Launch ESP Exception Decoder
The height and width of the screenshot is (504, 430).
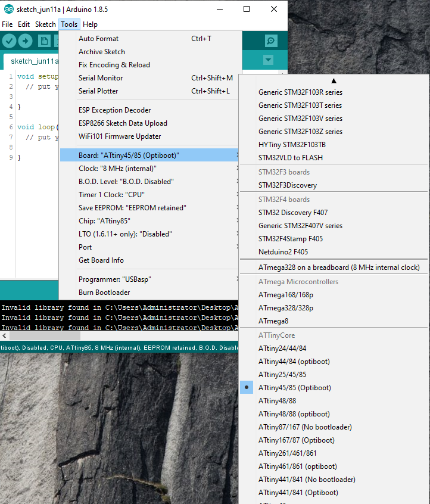click(x=149, y=110)
